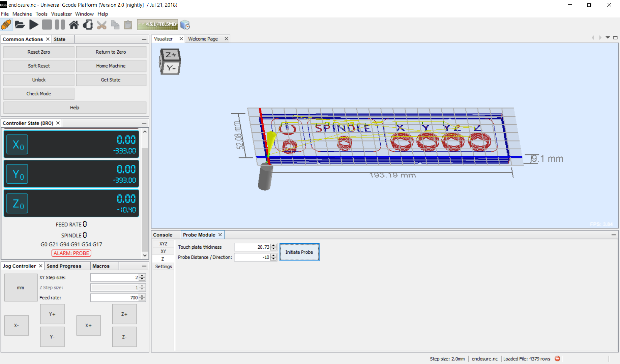Switch to the Console tab
620x364 pixels.
pos(163,235)
